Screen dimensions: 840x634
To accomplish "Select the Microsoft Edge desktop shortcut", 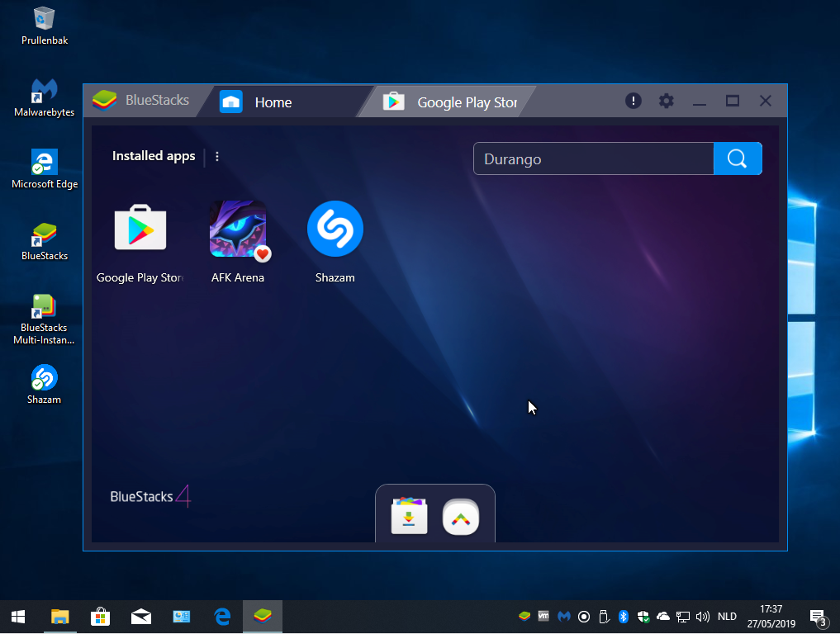I will point(45,170).
